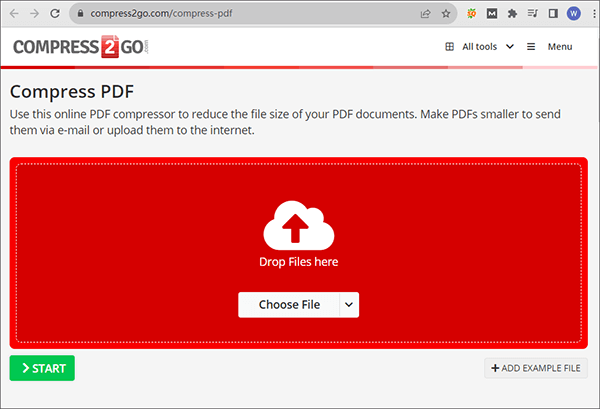Click the grid icon beside All tools
The image size is (600, 409).
(450, 47)
